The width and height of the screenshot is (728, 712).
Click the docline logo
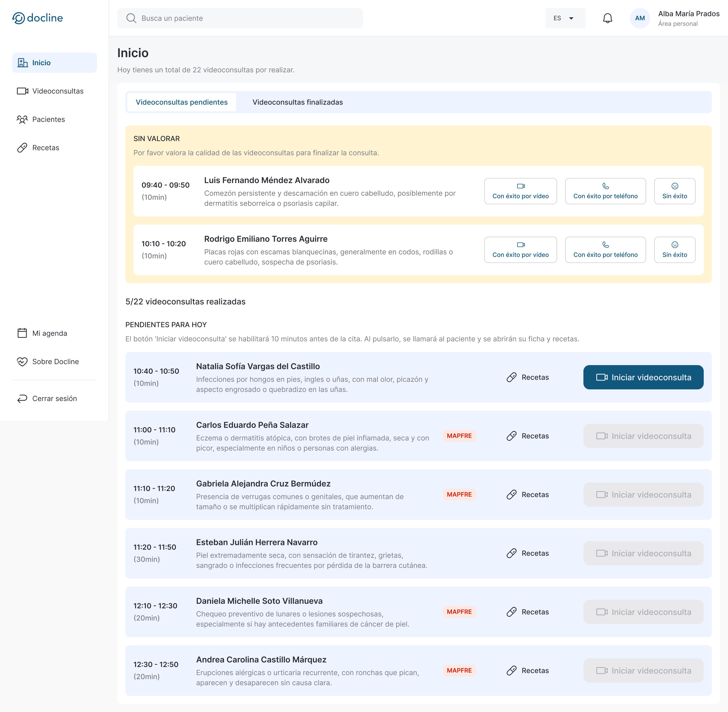[x=37, y=18]
